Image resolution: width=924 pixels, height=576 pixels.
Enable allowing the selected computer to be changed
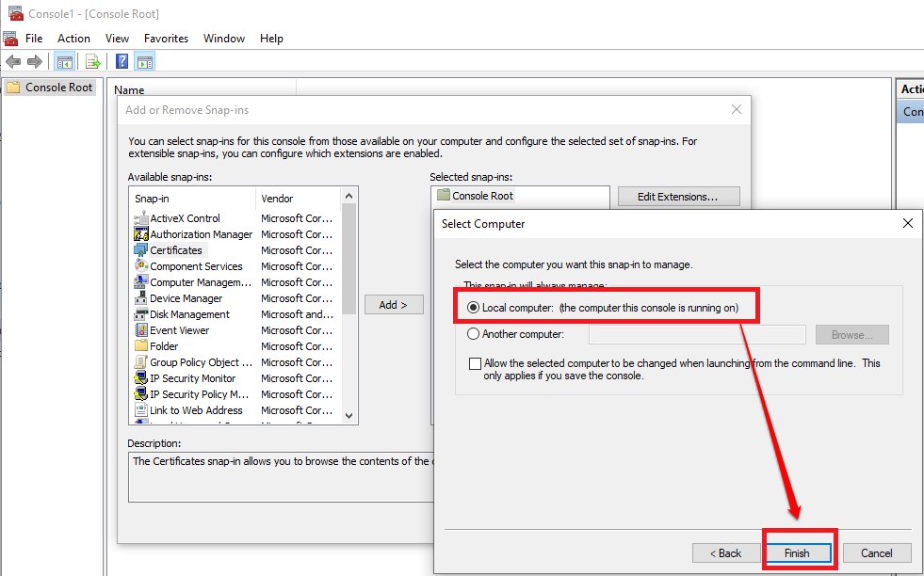(x=474, y=363)
